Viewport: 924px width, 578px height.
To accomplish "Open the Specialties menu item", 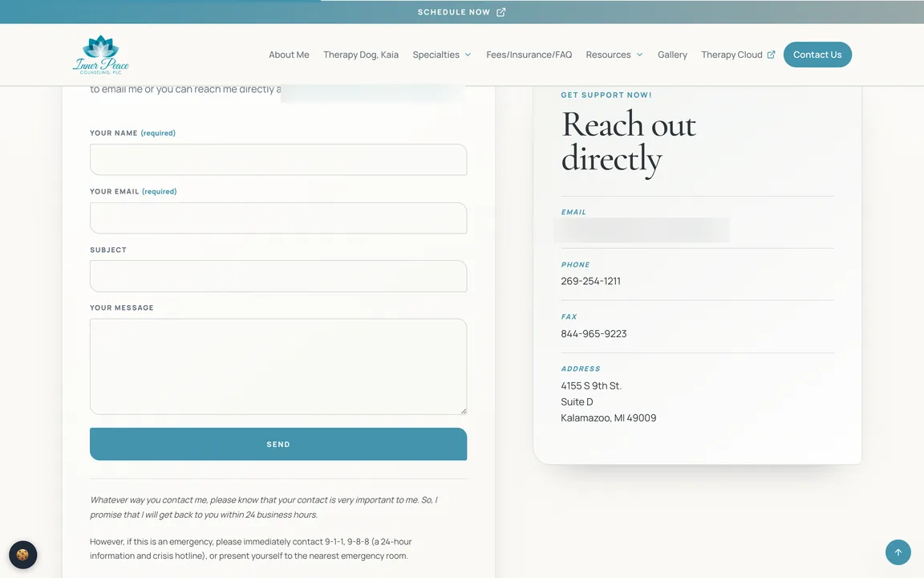I will click(436, 55).
